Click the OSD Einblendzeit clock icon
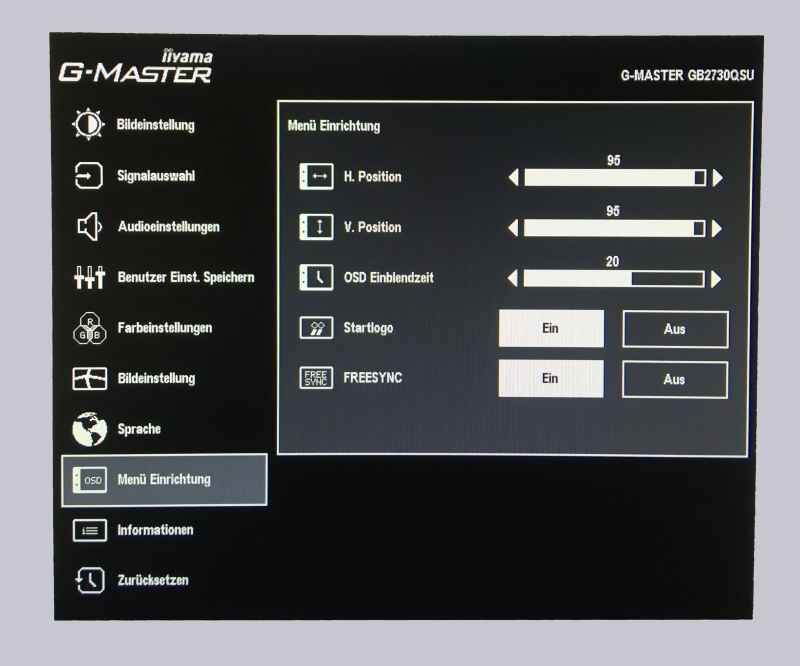Viewport: 800px width, 666px height. coord(316,277)
